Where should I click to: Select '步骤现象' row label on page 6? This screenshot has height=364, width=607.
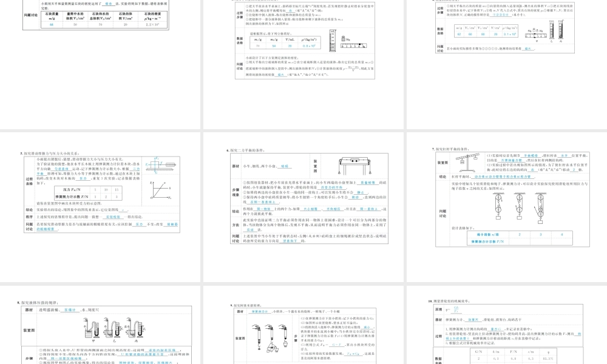[x=236, y=192]
